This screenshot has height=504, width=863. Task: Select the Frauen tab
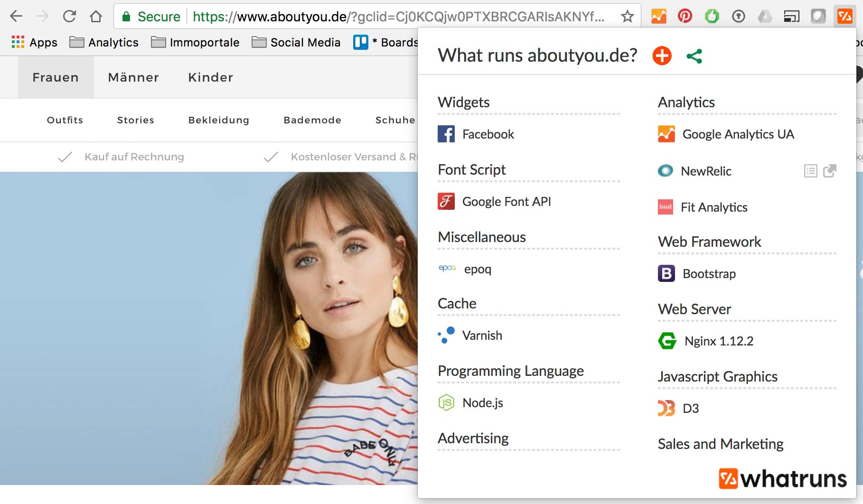click(x=56, y=77)
